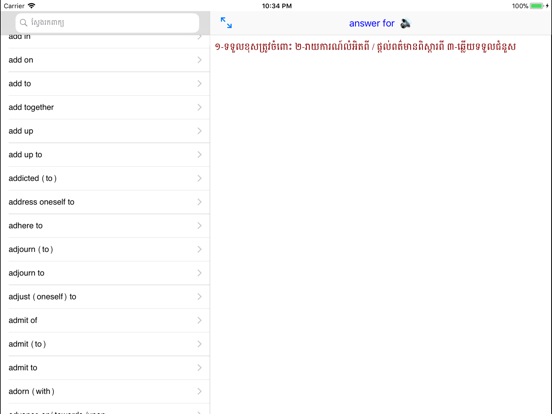The width and height of the screenshot is (552, 414).
Task: Open the 'add to' entry
Action: 105,83
